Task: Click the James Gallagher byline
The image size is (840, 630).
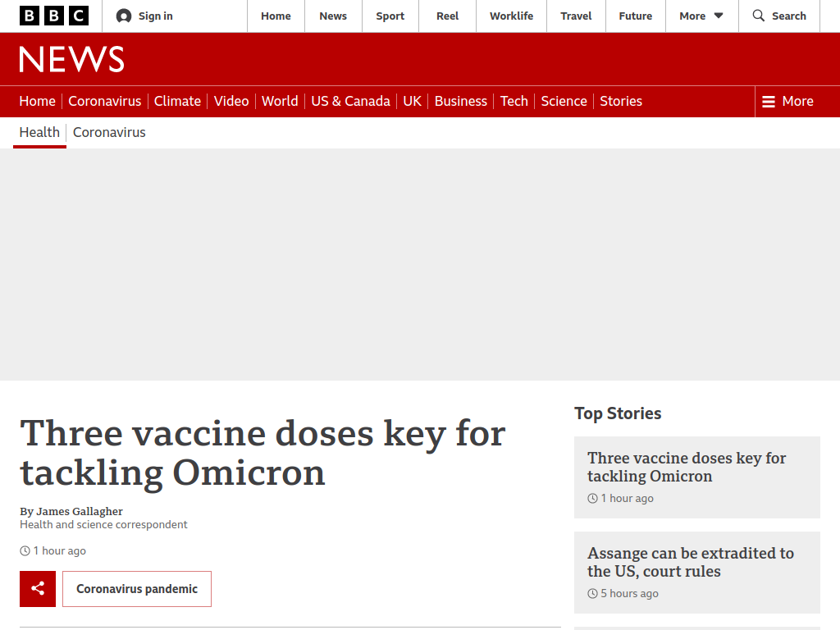Action: pos(71,511)
